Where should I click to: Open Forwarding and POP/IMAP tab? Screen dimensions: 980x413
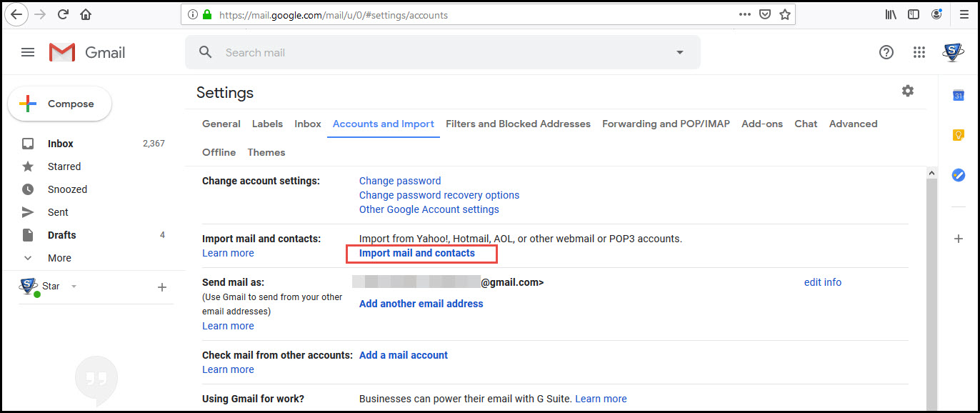(x=666, y=124)
